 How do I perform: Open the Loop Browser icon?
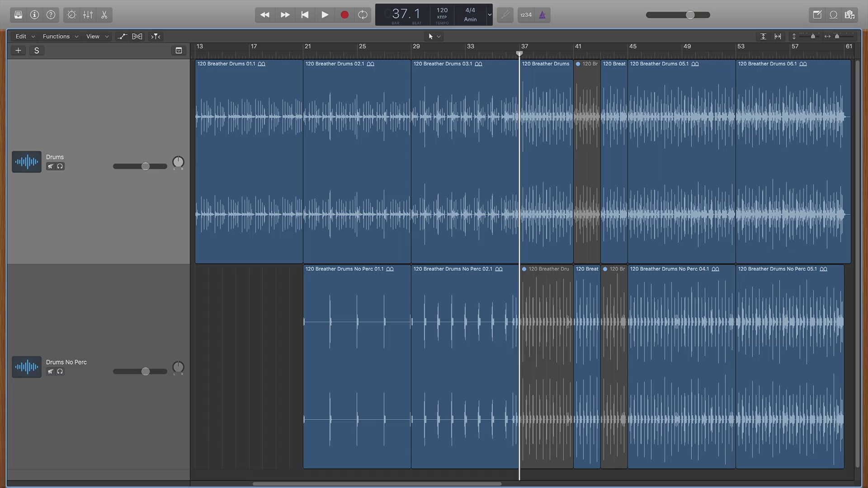(833, 15)
